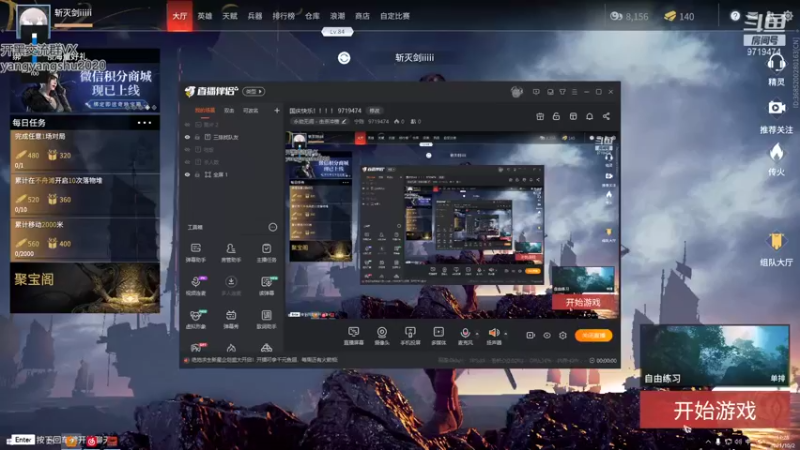Click the funnel-shaped icon in streaming title bar
Viewport: 800px width, 450px height.
point(562,92)
